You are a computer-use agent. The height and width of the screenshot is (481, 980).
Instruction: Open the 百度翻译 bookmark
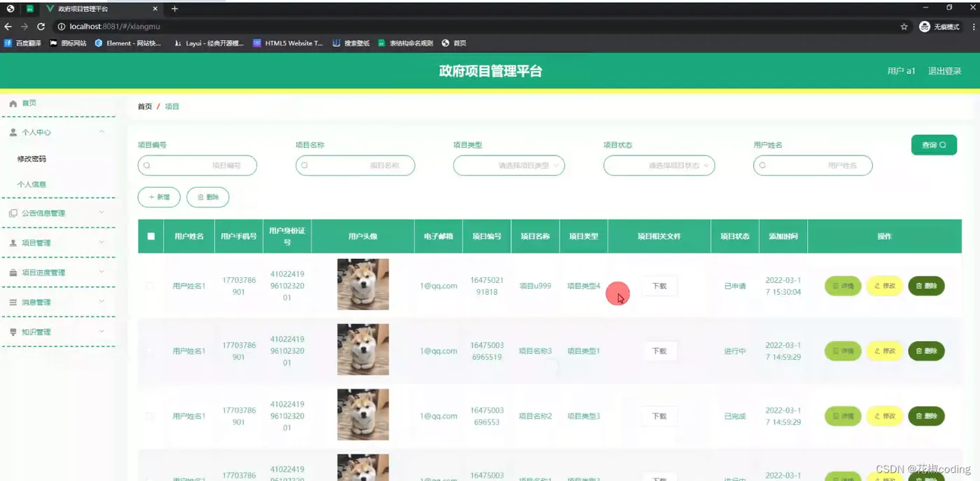(23, 43)
